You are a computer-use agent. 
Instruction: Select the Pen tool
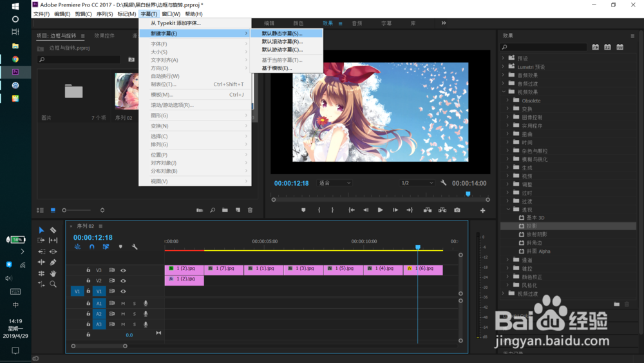click(x=53, y=262)
